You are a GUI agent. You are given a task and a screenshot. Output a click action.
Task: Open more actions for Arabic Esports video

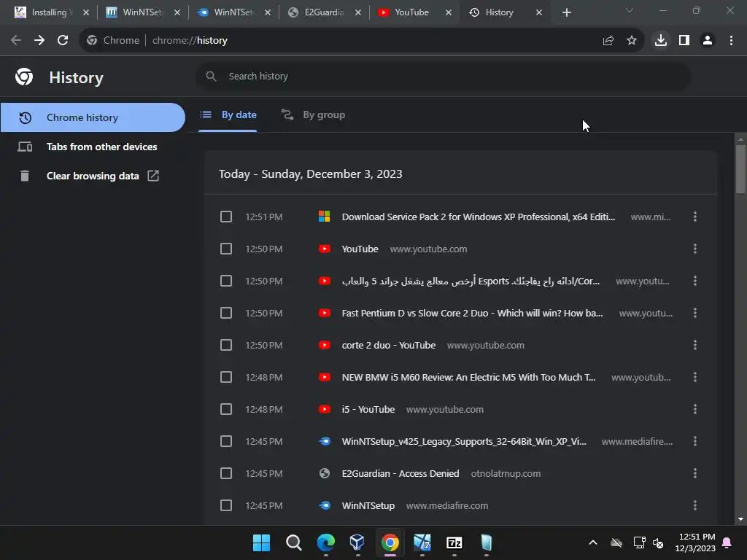coord(695,281)
